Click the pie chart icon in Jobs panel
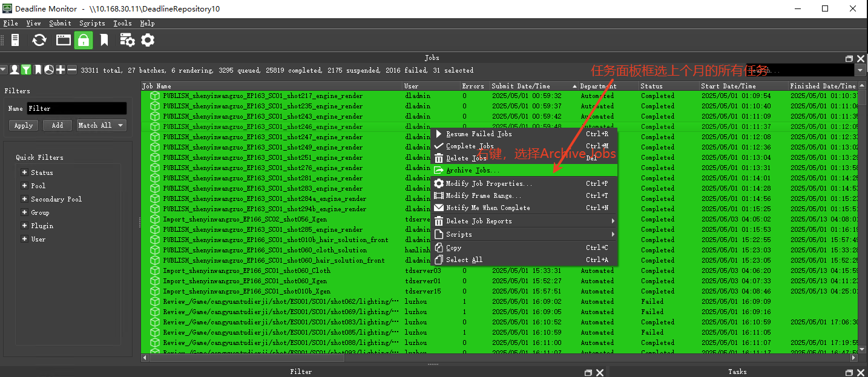This screenshot has height=377, width=868. coord(49,70)
